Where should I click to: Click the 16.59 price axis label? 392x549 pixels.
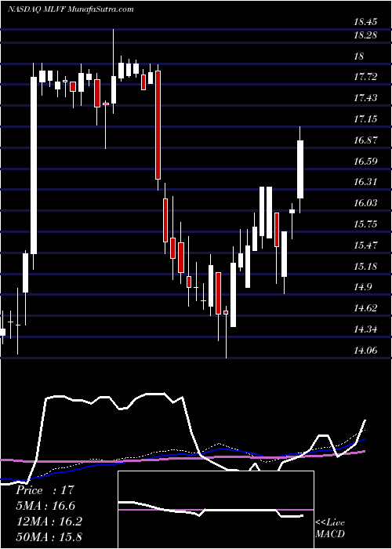(x=365, y=161)
